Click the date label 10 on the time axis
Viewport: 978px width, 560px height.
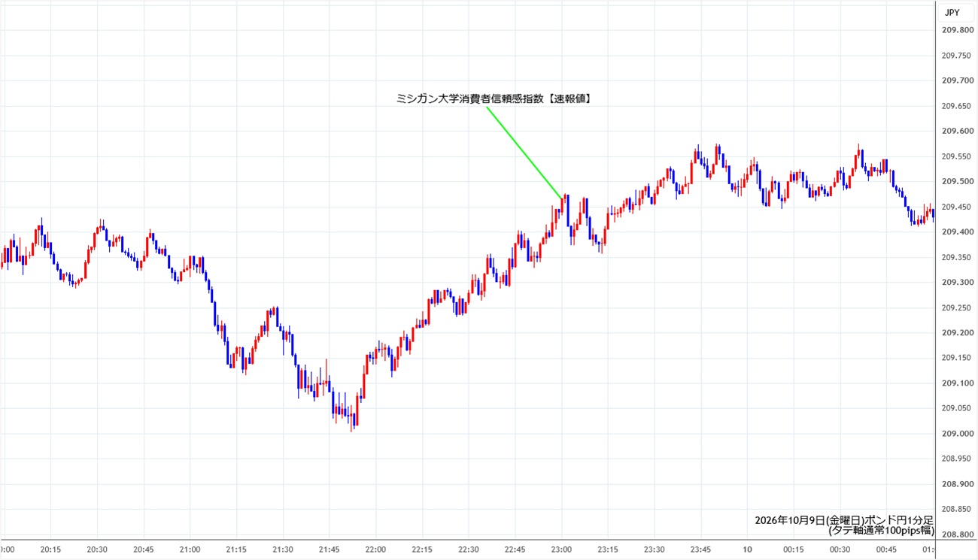[x=747, y=549]
